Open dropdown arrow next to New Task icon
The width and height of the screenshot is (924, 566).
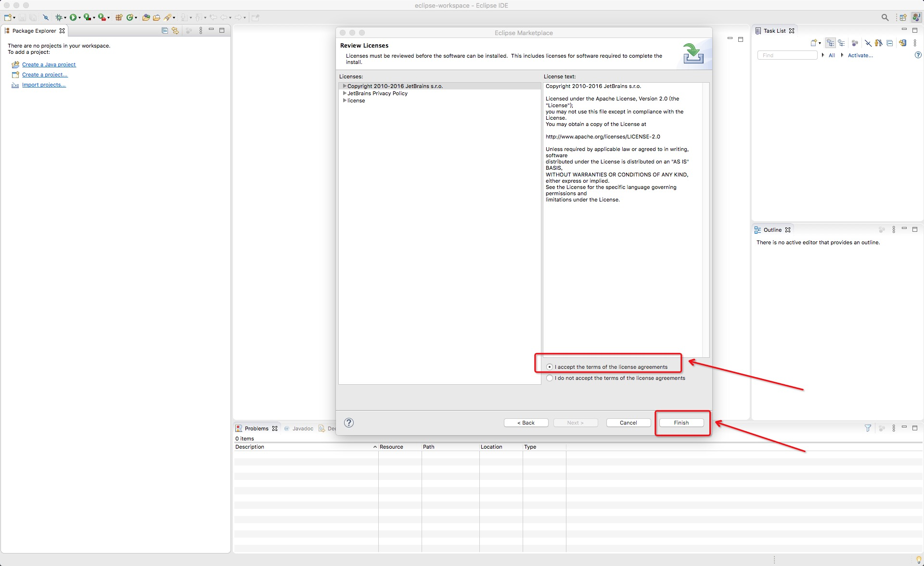click(x=820, y=43)
